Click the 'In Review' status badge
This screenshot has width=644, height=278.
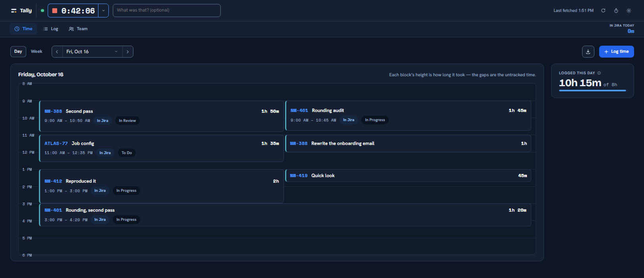127,121
